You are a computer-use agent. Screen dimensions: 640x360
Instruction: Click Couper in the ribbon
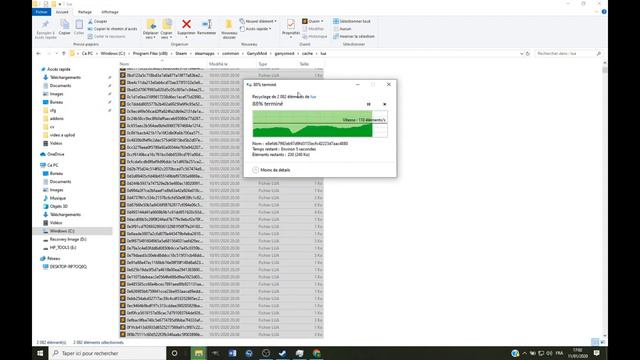[x=98, y=21]
